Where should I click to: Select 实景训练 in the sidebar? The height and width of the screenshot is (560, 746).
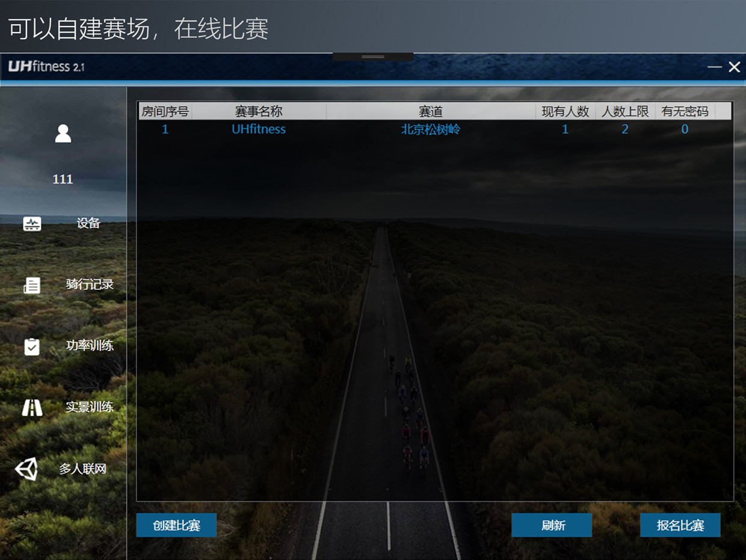(x=90, y=407)
